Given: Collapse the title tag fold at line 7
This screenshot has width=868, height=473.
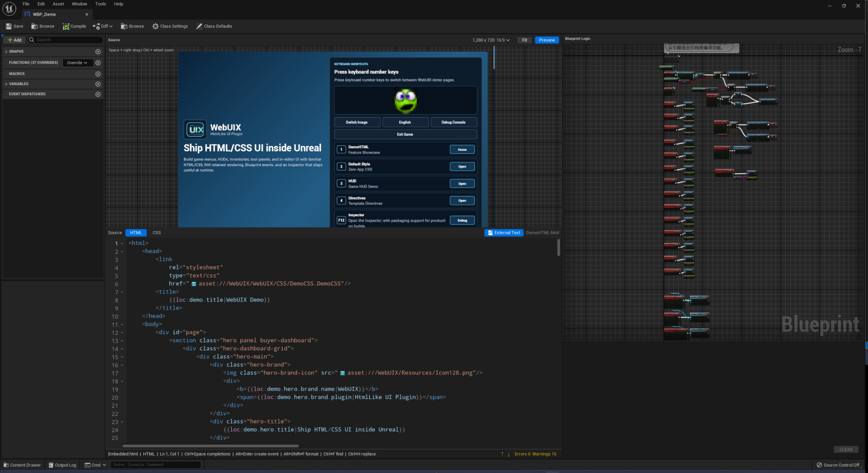Looking at the screenshot, I should [122, 292].
